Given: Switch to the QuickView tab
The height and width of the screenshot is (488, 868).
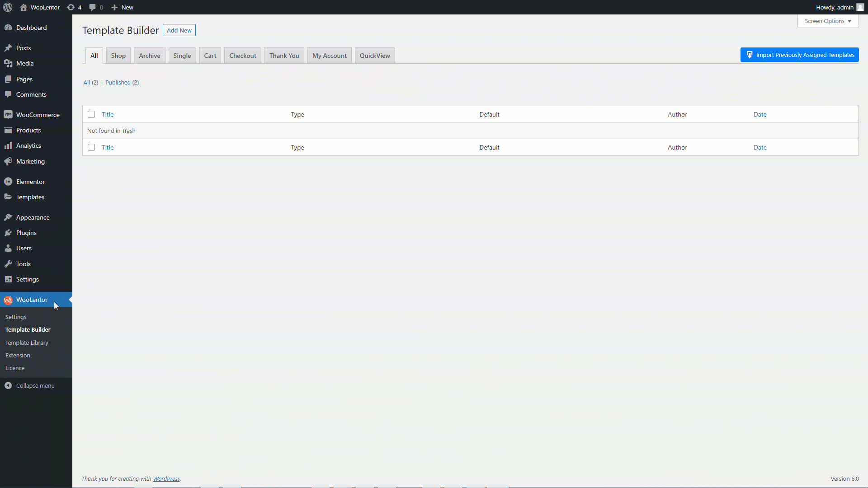Looking at the screenshot, I should click(375, 56).
